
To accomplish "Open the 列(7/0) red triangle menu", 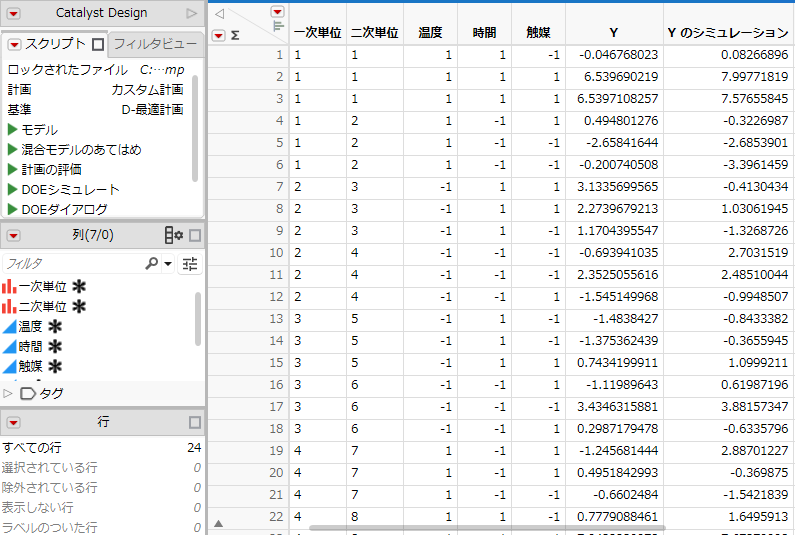I will point(14,235).
